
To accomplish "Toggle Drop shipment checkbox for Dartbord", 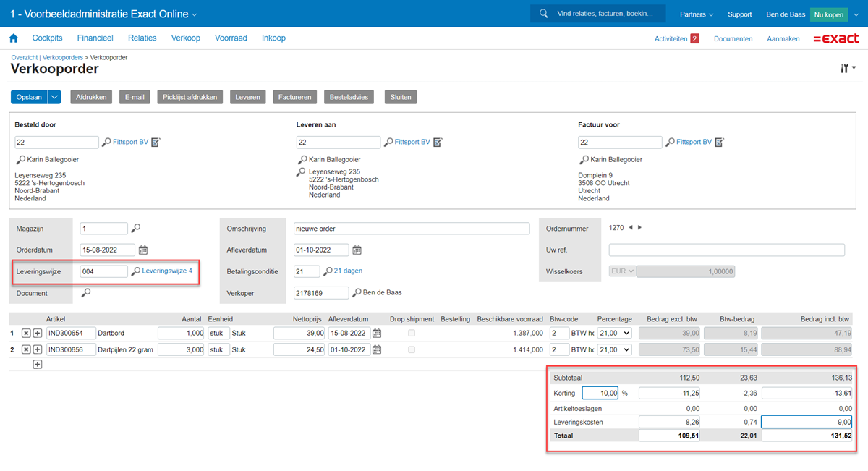I will click(x=412, y=333).
